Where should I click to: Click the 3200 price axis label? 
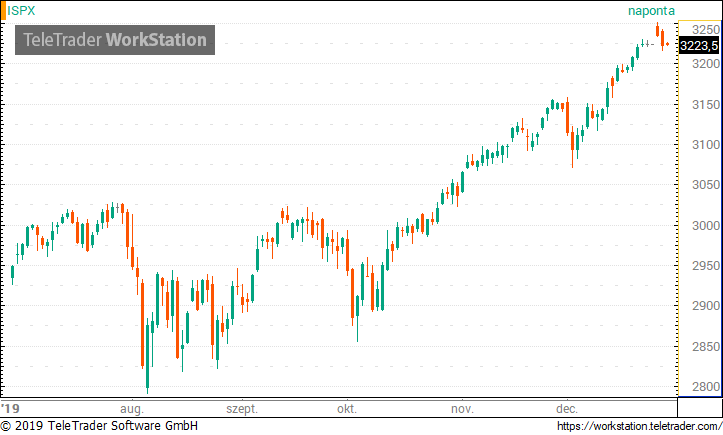pos(705,64)
